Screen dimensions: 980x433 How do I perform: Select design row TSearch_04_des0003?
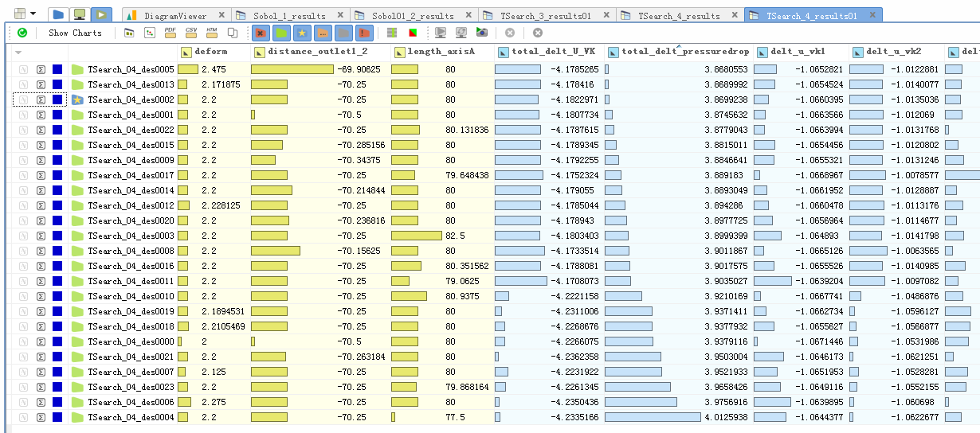[x=131, y=236]
